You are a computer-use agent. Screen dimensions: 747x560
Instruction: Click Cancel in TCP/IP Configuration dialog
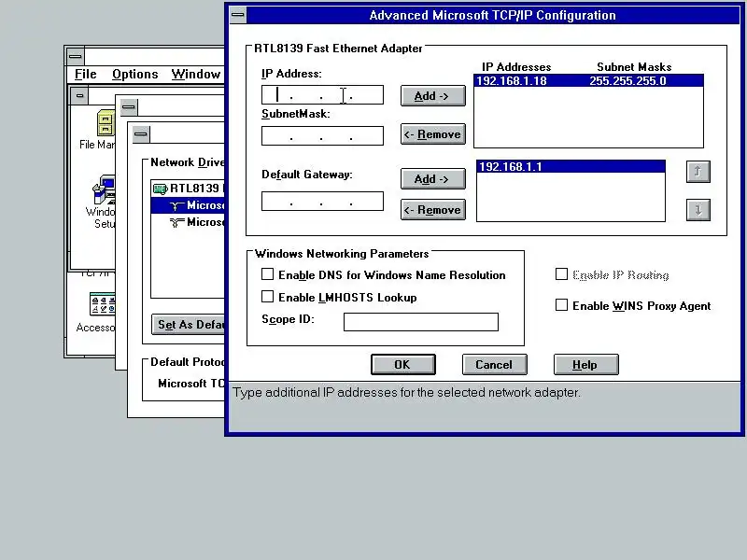pyautogui.click(x=495, y=364)
